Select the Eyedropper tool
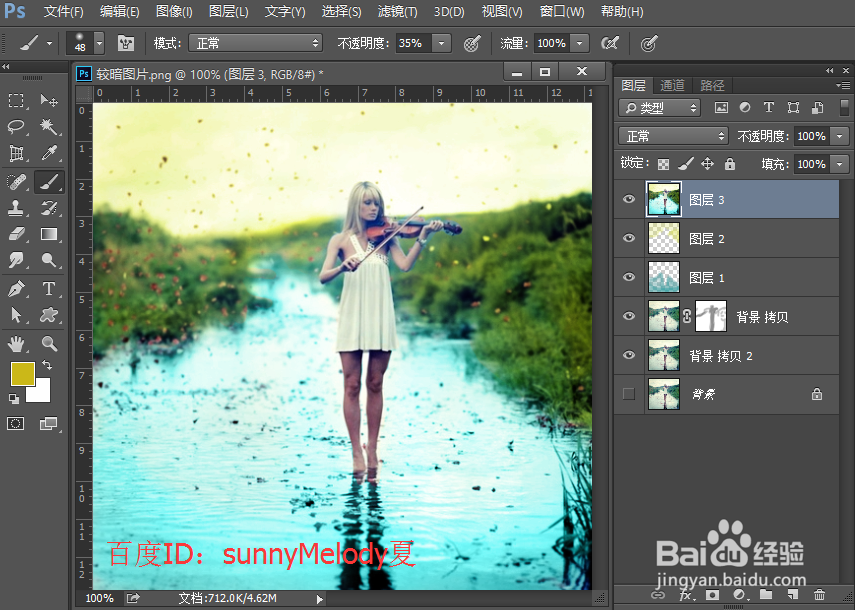This screenshot has height=610, width=855. pyautogui.click(x=49, y=153)
